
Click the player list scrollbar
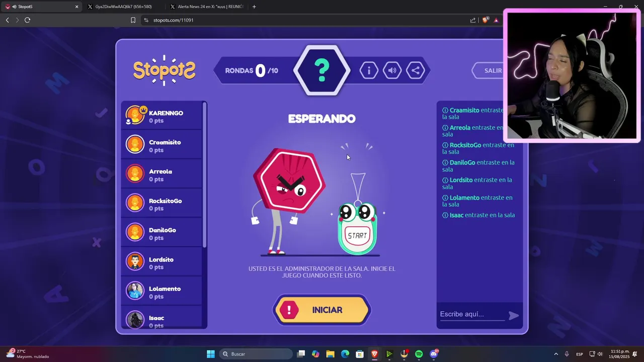tap(204, 174)
